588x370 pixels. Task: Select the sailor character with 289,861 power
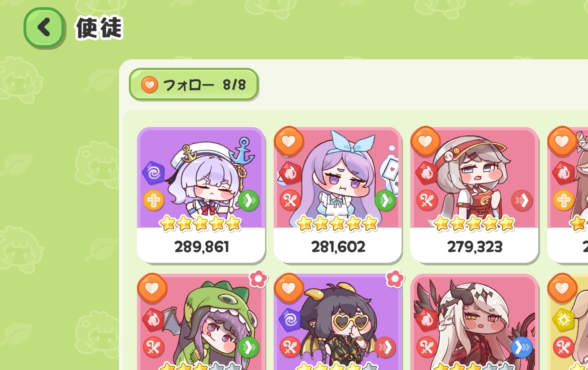point(201,195)
